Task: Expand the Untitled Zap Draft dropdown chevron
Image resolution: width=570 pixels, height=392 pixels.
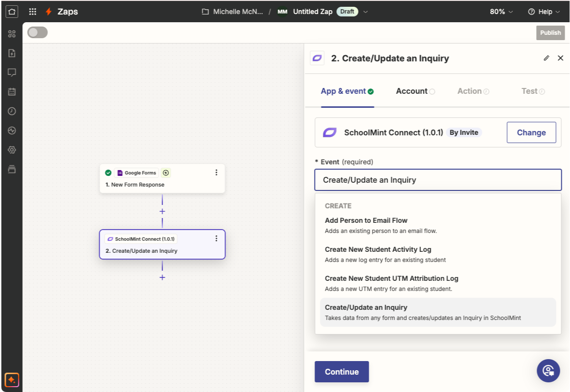Action: pos(366,12)
